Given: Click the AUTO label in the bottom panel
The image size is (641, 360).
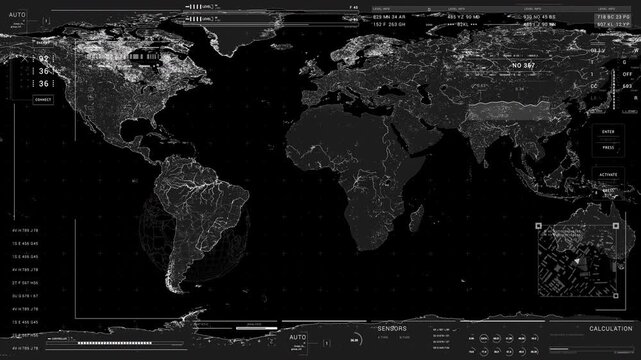Looking at the screenshot, I should click(297, 337).
